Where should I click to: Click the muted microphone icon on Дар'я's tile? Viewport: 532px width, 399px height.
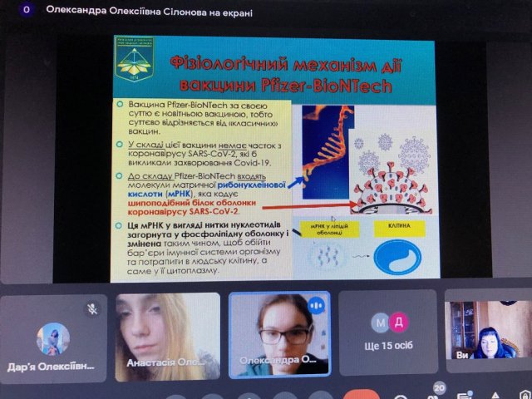point(93,308)
